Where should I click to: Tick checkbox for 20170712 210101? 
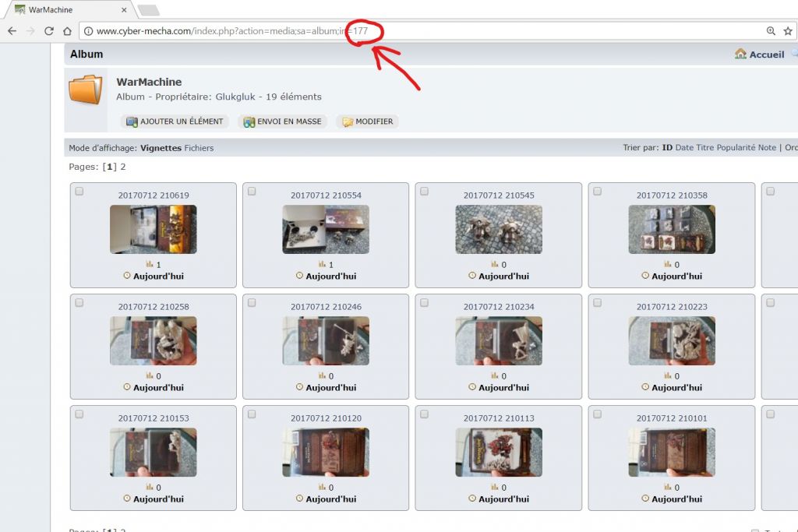coord(598,414)
